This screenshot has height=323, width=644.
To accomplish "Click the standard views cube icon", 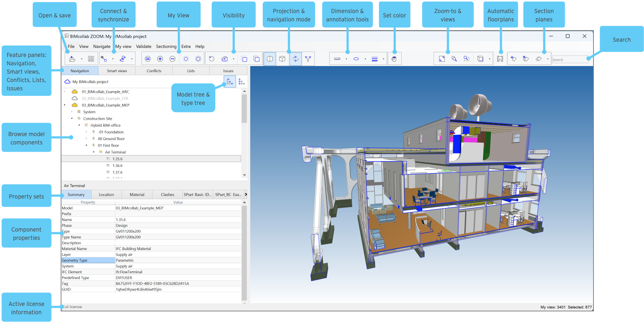I will (480, 59).
